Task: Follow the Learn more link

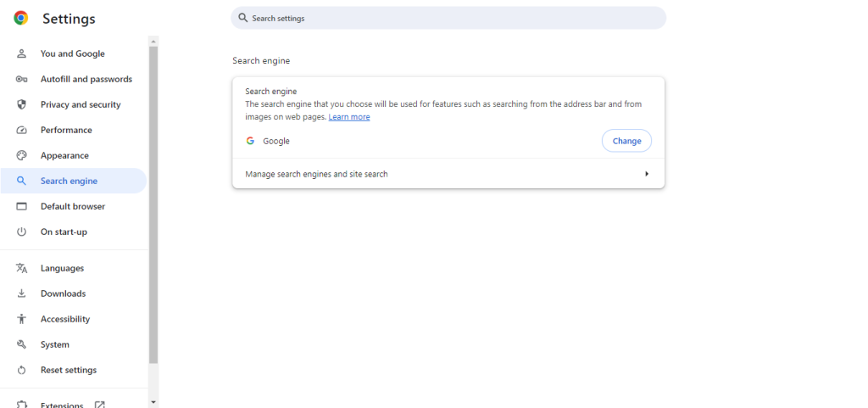Action: pyautogui.click(x=349, y=117)
